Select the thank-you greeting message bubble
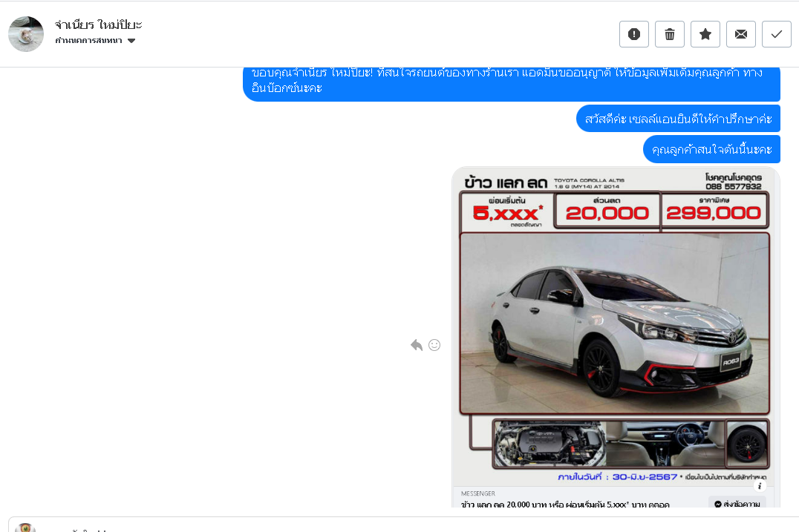 (512, 84)
